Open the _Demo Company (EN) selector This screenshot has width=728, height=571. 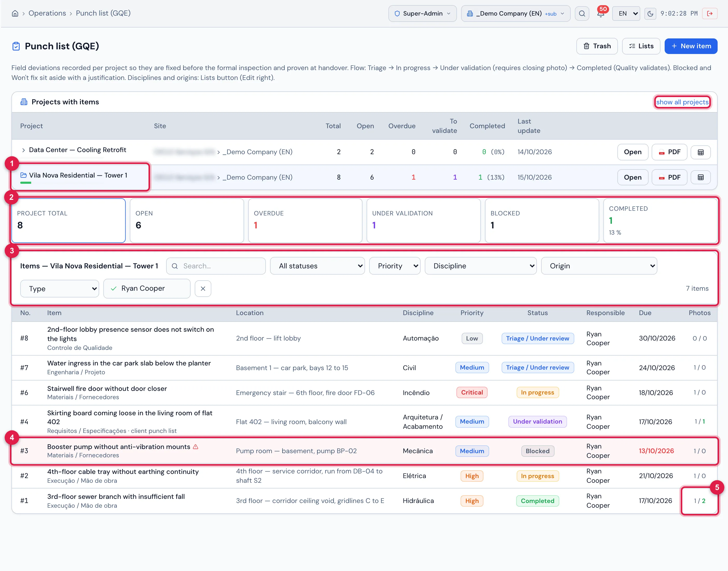pyautogui.click(x=516, y=13)
